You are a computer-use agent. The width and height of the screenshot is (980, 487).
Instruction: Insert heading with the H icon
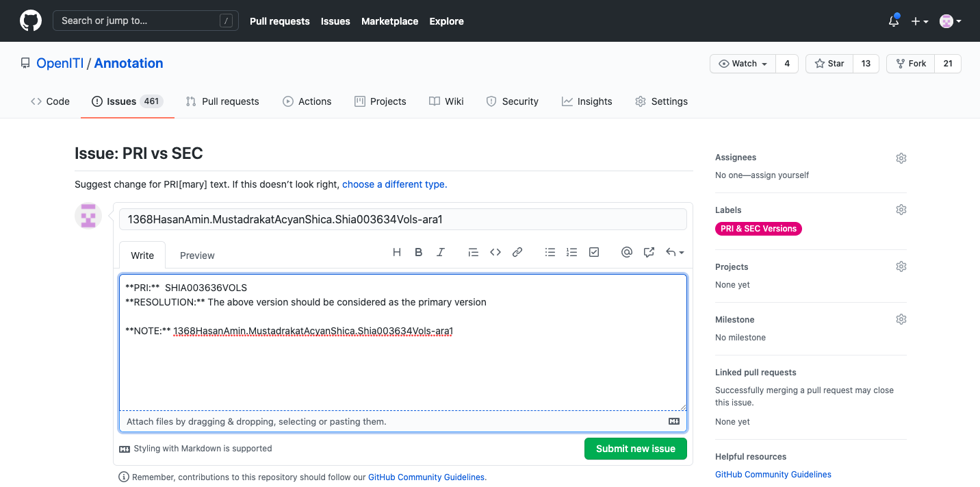tap(397, 252)
